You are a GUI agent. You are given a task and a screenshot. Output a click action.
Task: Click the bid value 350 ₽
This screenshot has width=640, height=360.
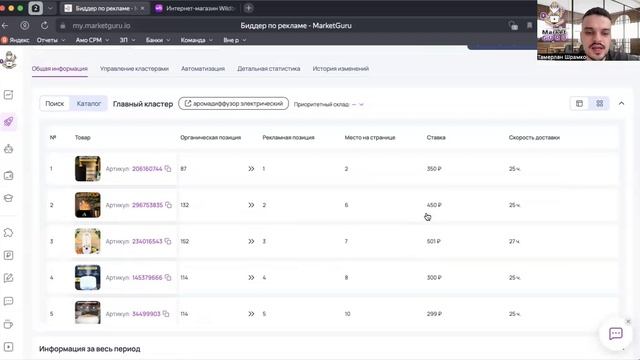coord(434,169)
